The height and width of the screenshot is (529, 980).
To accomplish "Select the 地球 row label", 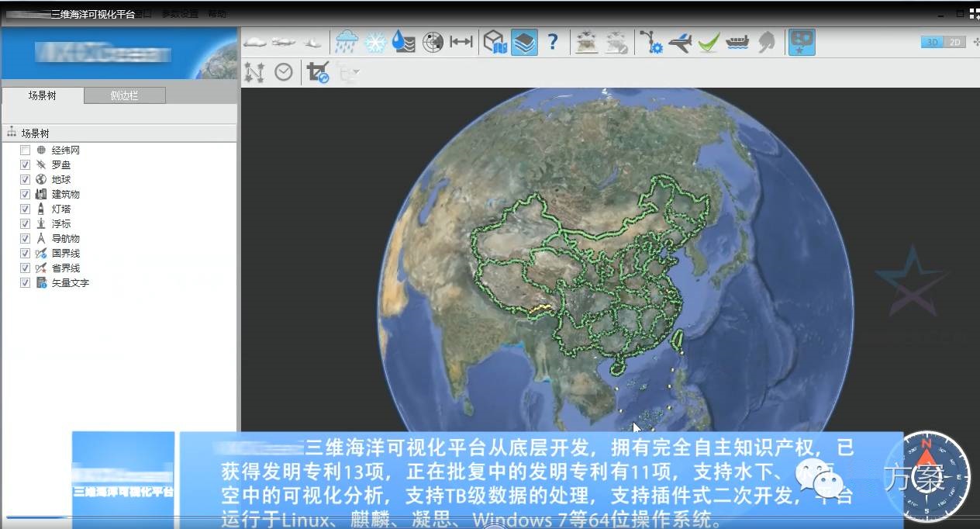I will pyautogui.click(x=61, y=180).
